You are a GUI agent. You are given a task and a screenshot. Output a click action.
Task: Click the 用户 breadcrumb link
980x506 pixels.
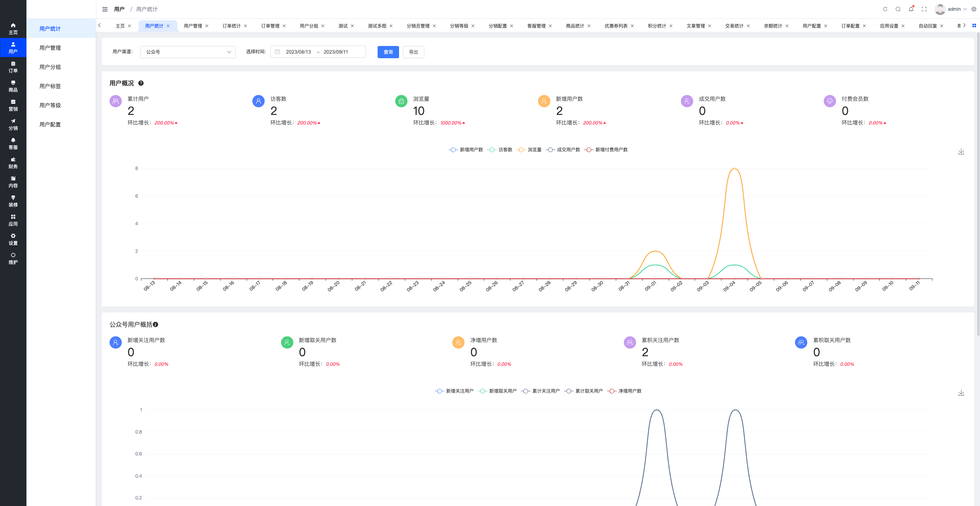click(x=119, y=9)
